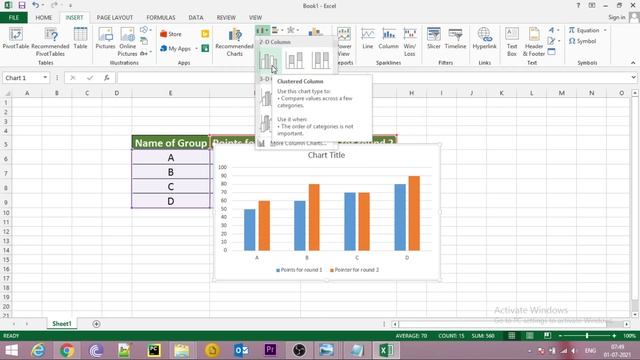Open Excel Help question mark
640x360 pixels.
pyautogui.click(x=578, y=5)
